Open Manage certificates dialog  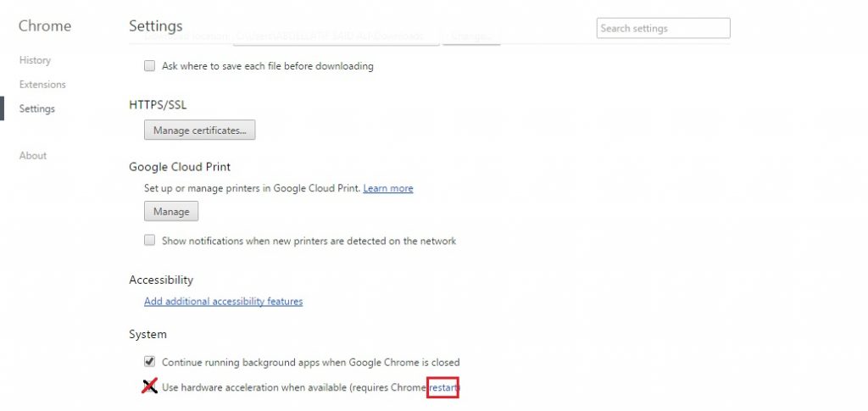coord(200,130)
